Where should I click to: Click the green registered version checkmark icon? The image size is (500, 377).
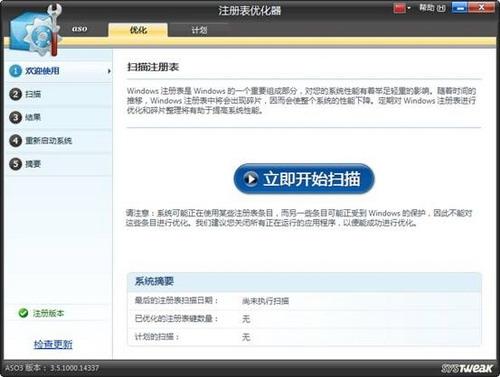coord(23,313)
